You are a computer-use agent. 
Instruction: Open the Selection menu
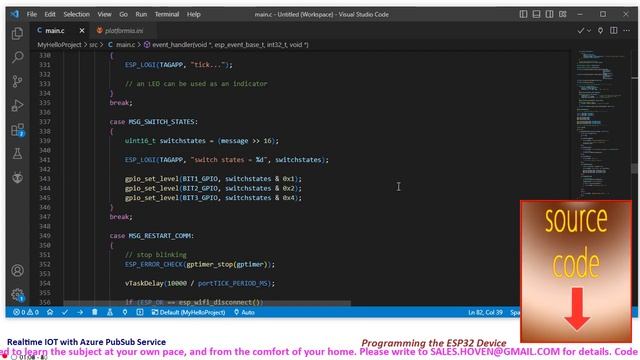click(76, 14)
